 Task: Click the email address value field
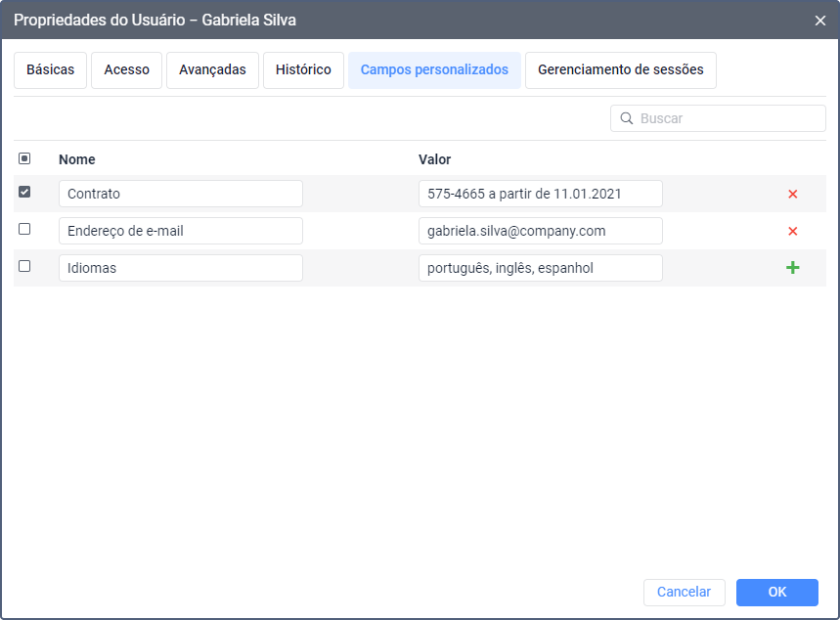540,231
